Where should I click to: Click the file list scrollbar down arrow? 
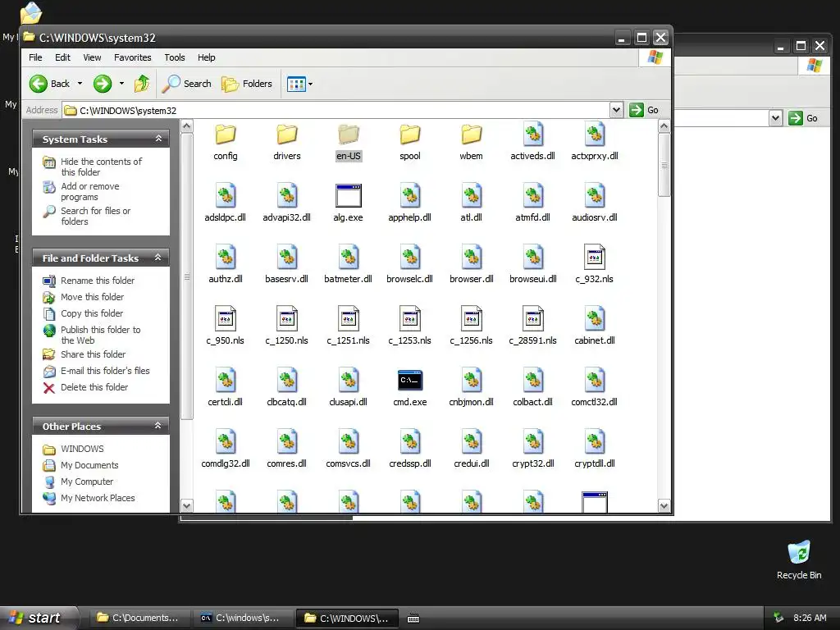point(664,505)
